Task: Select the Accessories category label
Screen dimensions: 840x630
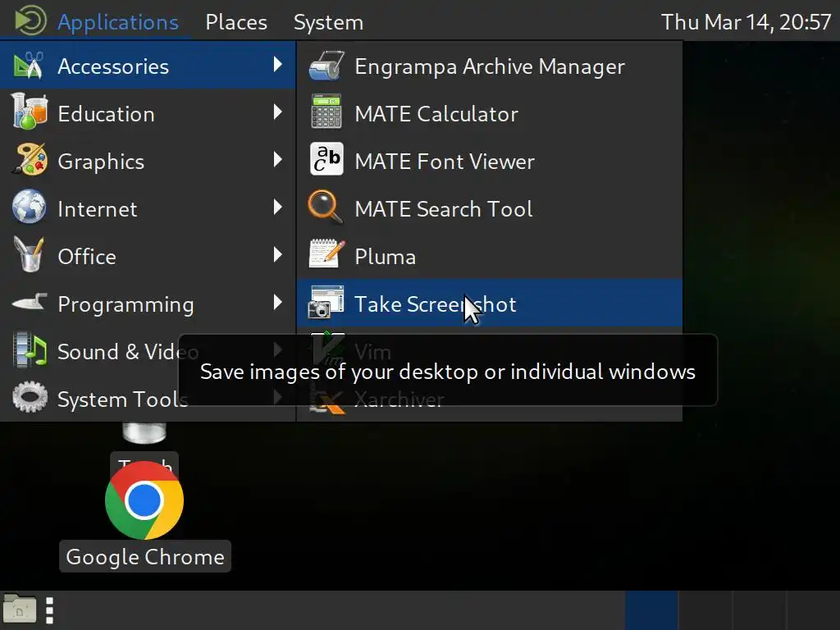Action: tap(113, 66)
